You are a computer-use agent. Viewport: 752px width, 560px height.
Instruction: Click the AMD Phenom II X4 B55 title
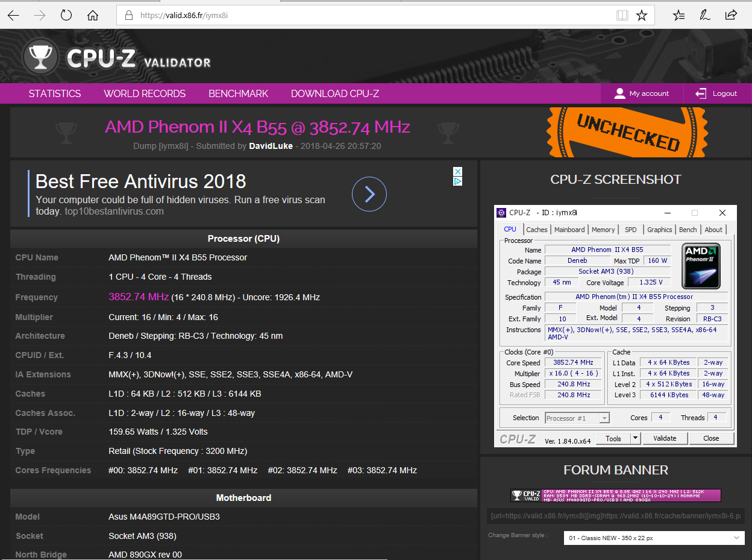[257, 127]
